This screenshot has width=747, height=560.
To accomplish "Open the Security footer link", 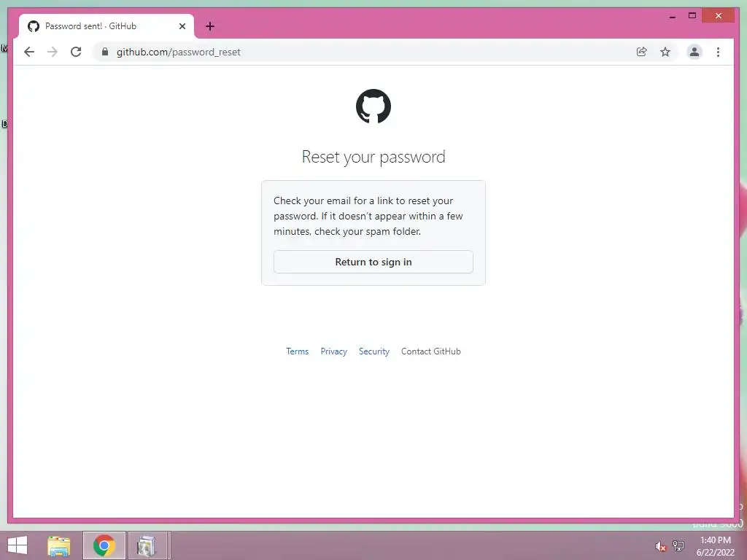I will point(374,351).
